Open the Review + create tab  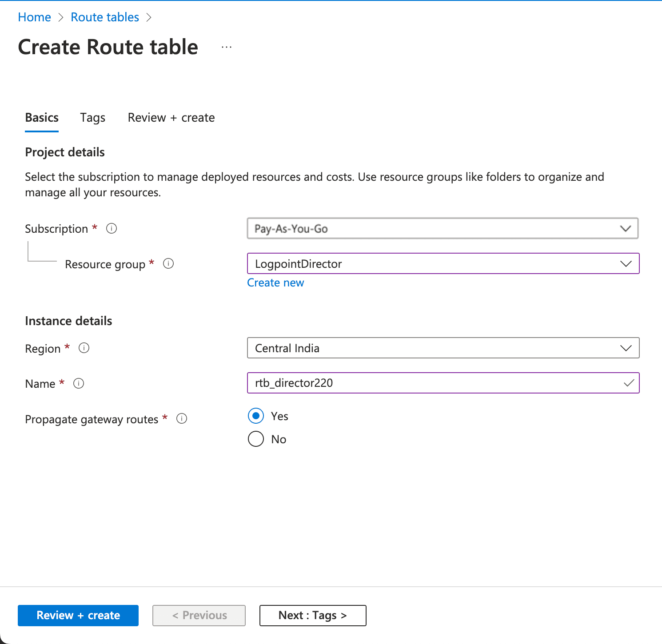(171, 117)
